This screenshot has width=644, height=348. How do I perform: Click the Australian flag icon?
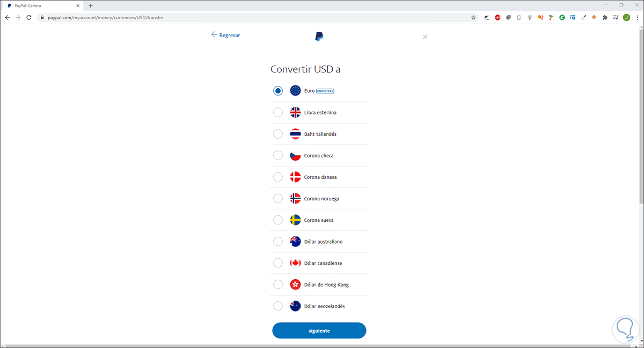coord(295,241)
